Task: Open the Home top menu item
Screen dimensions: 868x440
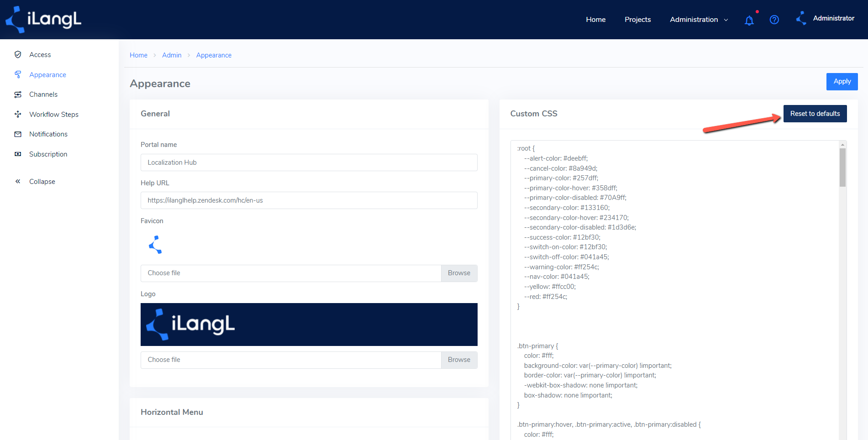Action: coord(596,20)
